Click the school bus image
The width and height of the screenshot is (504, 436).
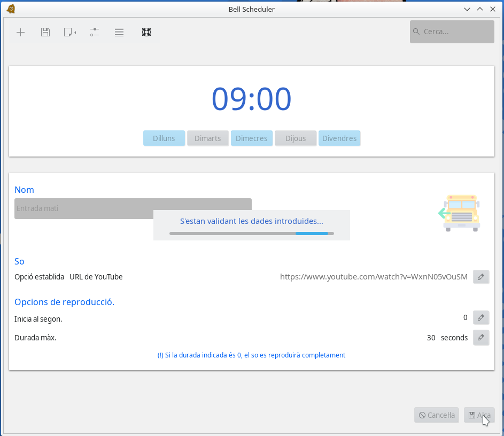tap(460, 213)
